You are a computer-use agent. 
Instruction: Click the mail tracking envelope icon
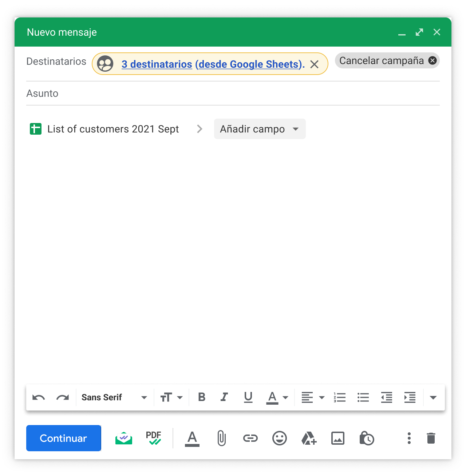click(124, 438)
